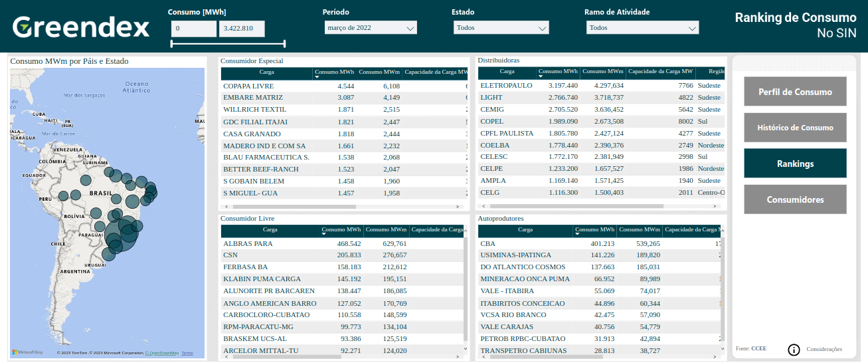Click the maximum Consumo field showing 3.422.810
The image size is (868, 363).
coord(242,29)
